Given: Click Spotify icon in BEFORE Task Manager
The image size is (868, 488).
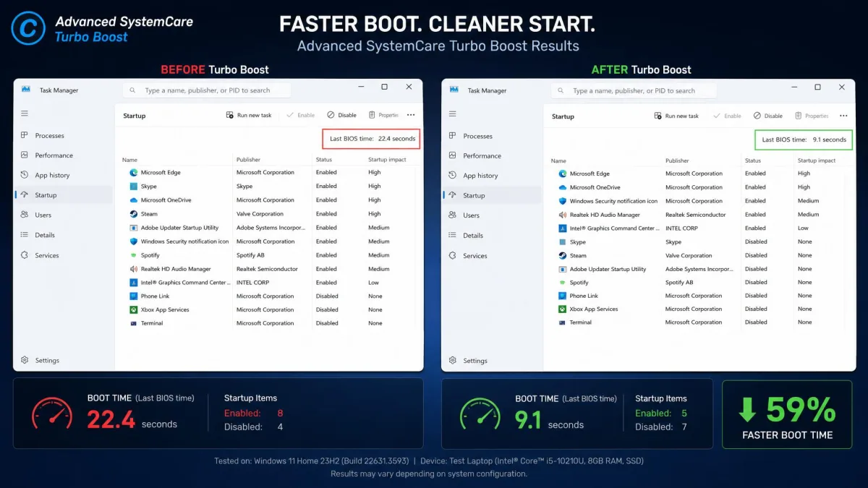Looking at the screenshot, I should 134,255.
